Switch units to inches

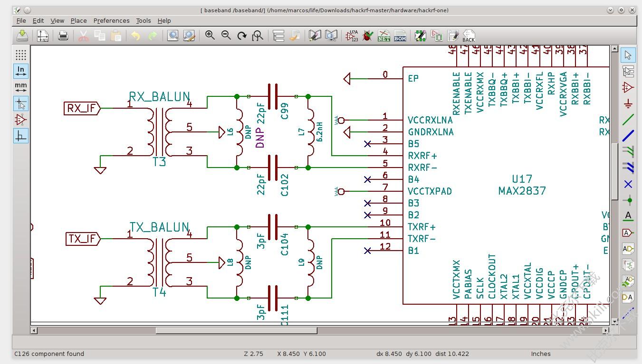[x=21, y=71]
